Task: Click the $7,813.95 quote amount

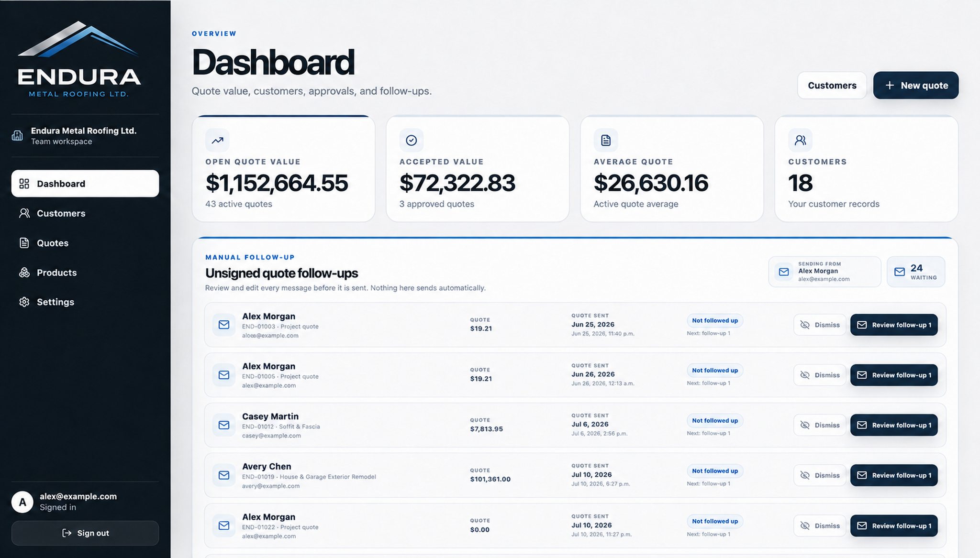Action: pyautogui.click(x=486, y=429)
